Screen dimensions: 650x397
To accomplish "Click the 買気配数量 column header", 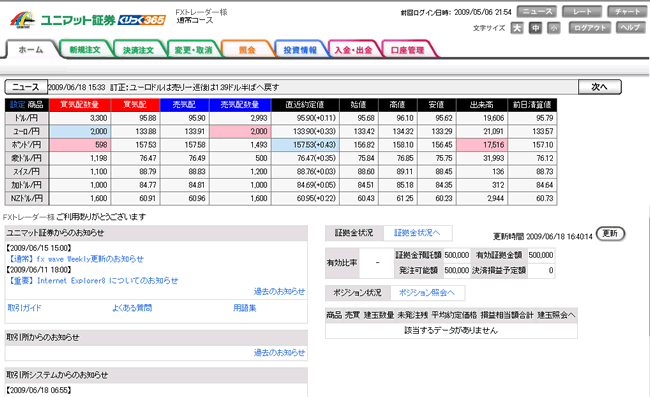I will click(x=80, y=105).
